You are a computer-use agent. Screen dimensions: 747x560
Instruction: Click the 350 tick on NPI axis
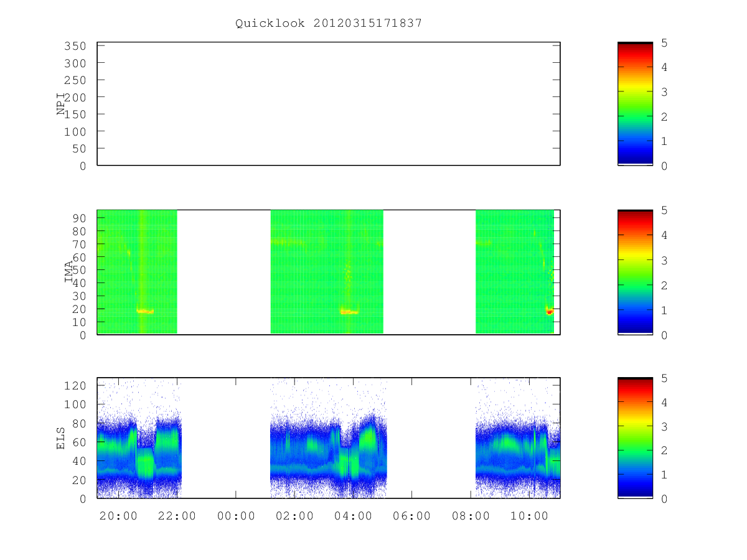[x=75, y=46]
